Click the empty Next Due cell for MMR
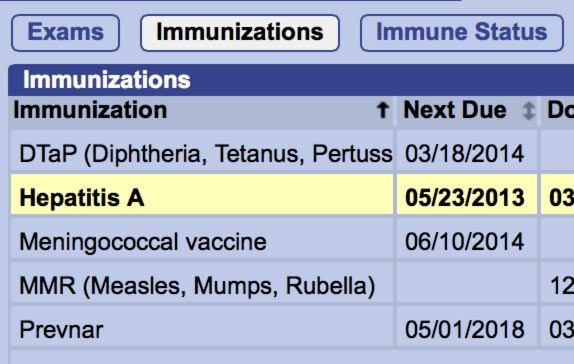574x364 pixels. pyautogui.click(x=467, y=286)
